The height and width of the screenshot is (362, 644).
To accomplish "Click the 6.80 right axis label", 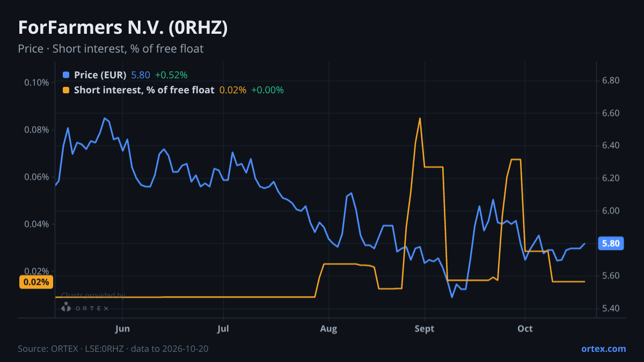I will point(611,80).
